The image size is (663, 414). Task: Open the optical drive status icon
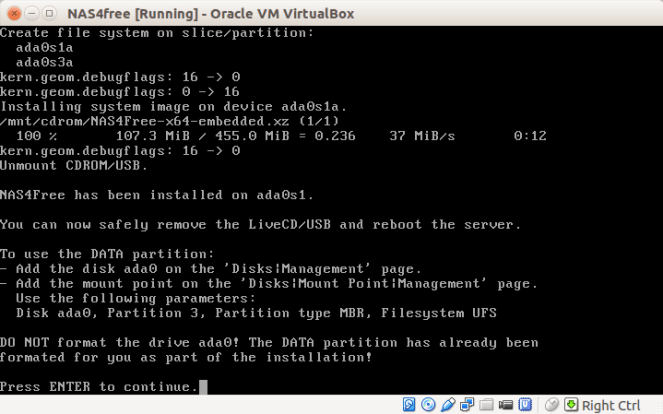tap(428, 404)
